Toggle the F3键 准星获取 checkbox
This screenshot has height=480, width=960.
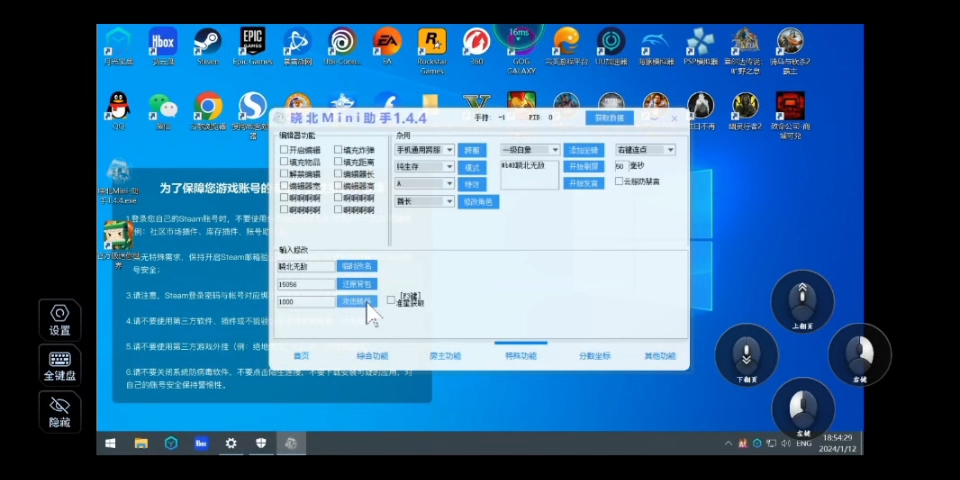[391, 300]
